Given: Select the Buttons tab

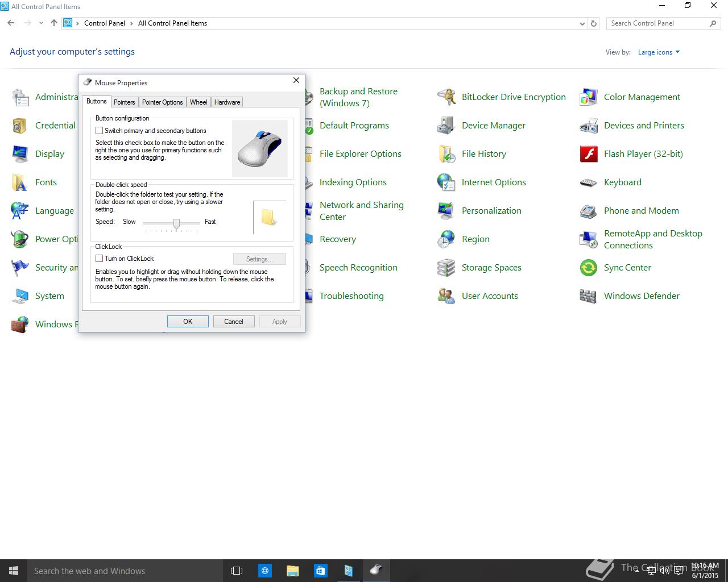Looking at the screenshot, I should point(96,101).
